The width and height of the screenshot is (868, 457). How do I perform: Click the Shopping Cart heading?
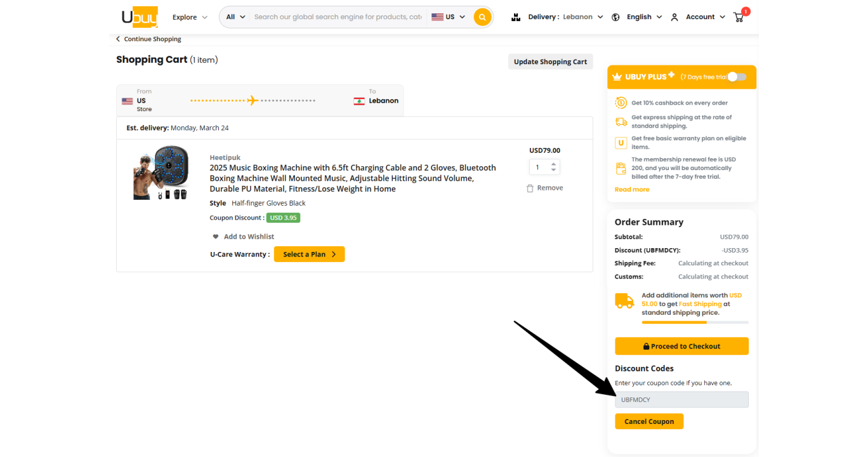152,60
